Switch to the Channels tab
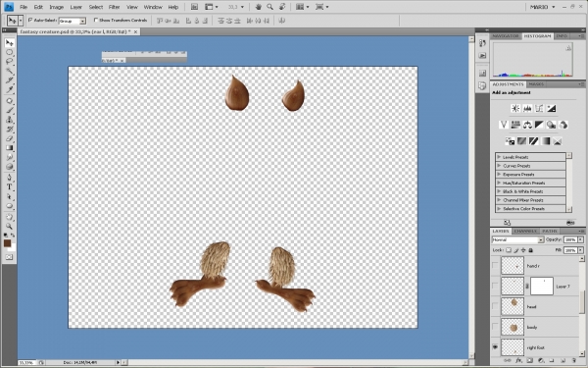Screen dimensions: 588x368 (x=525, y=231)
